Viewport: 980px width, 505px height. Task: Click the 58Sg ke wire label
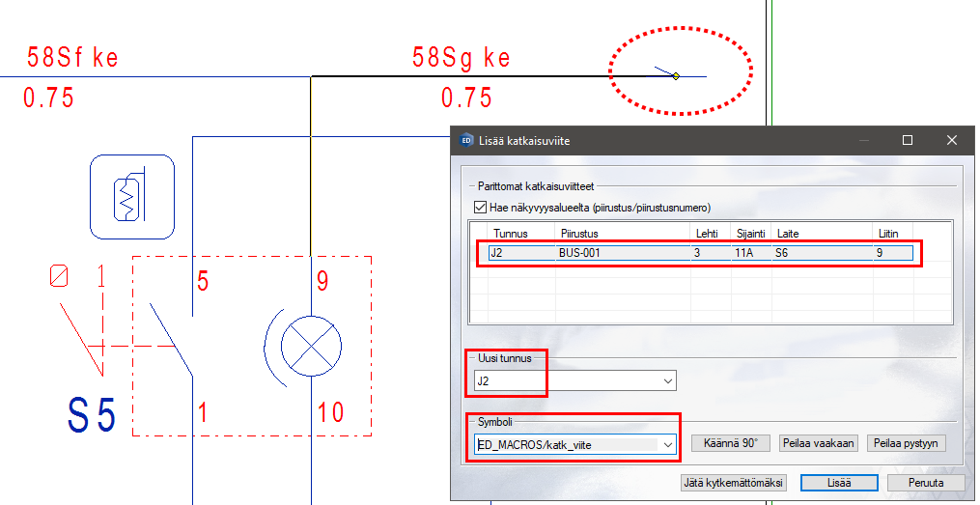462,58
